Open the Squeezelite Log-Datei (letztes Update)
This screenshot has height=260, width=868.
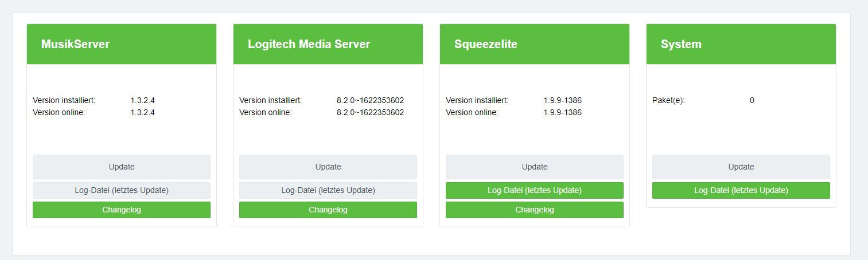pos(535,190)
